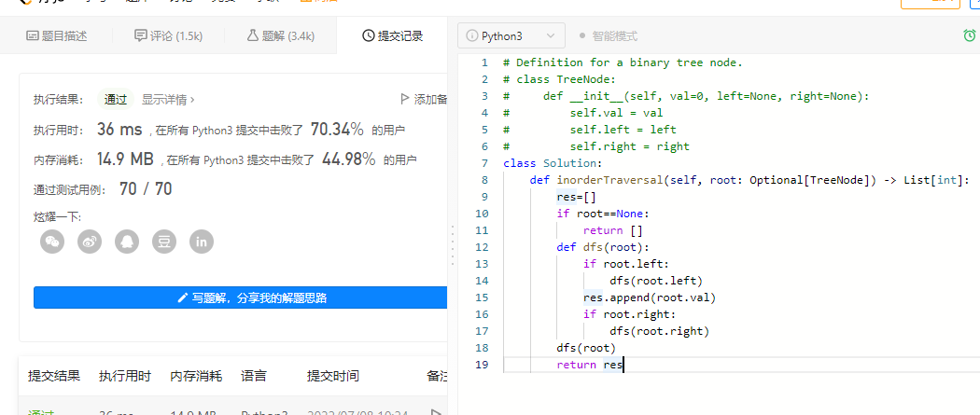Share result via QQ bell icon

127,242
